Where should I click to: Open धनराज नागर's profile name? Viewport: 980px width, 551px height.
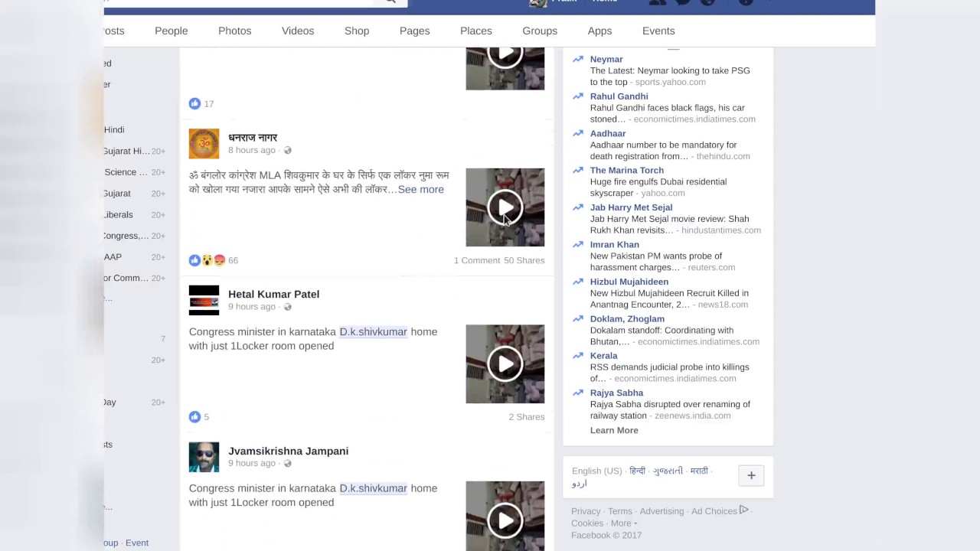(x=253, y=138)
